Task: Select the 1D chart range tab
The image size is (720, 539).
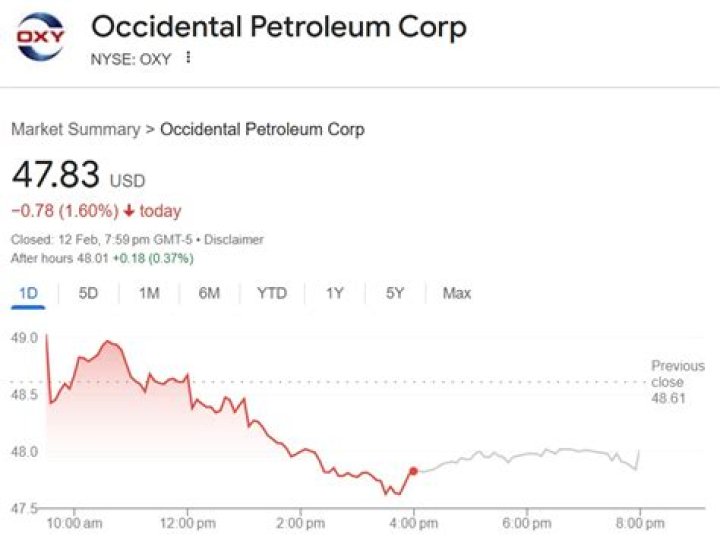Action: [x=27, y=293]
